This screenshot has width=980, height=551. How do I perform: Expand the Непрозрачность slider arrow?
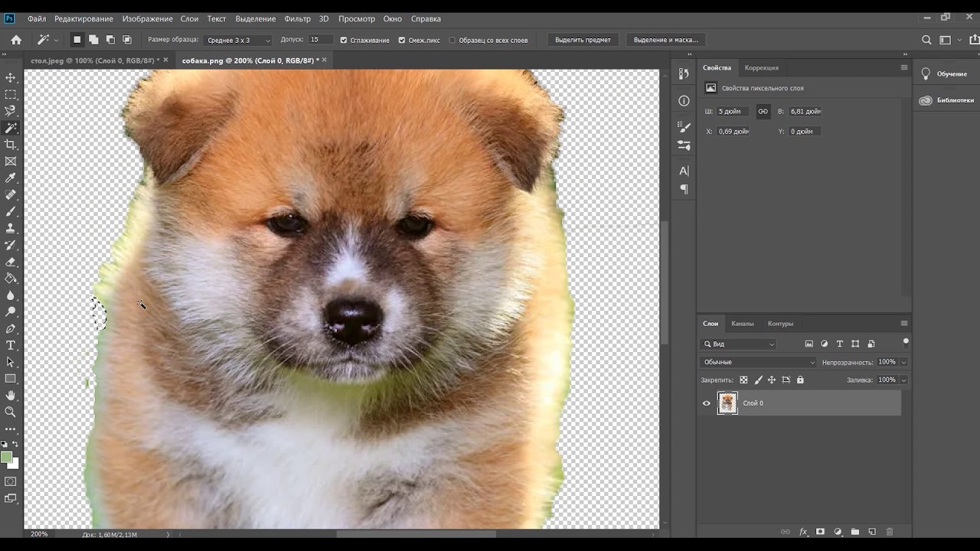(903, 362)
